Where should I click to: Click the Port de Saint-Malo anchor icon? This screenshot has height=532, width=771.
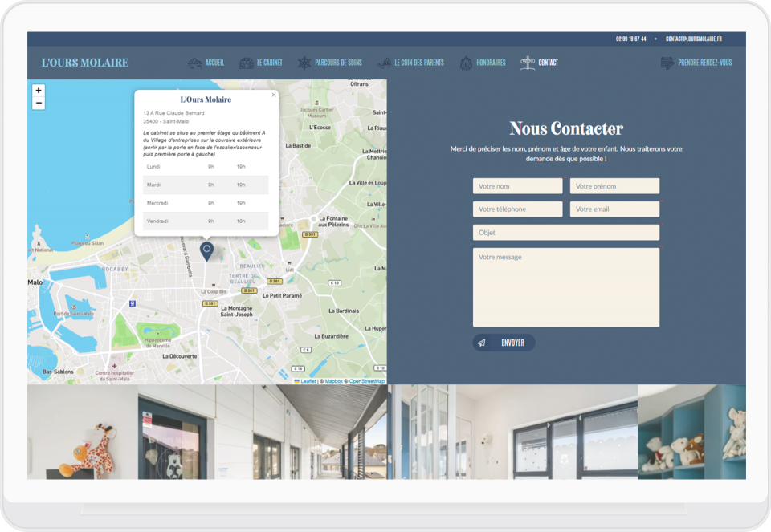[74, 307]
